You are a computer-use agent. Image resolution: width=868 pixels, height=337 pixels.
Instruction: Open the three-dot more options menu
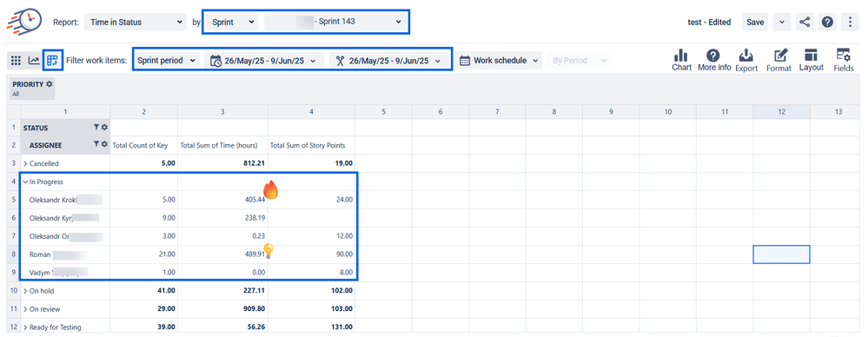851,22
